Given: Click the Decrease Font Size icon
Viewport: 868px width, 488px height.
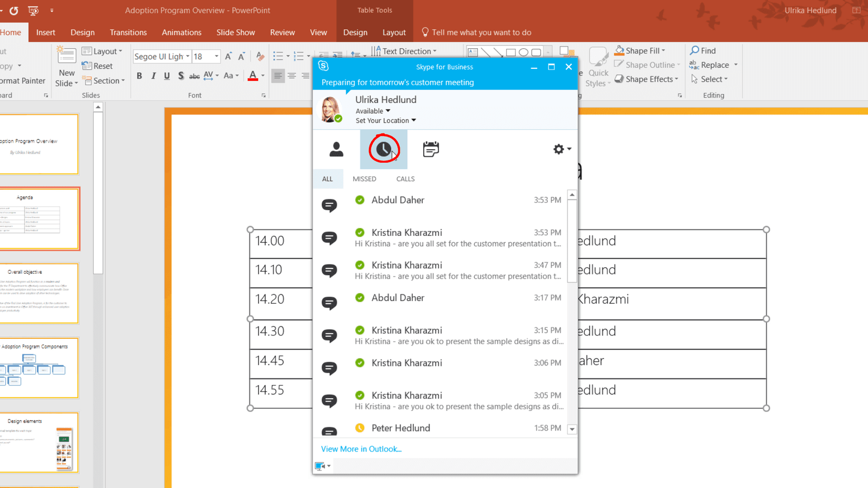Looking at the screenshot, I should pos(242,56).
